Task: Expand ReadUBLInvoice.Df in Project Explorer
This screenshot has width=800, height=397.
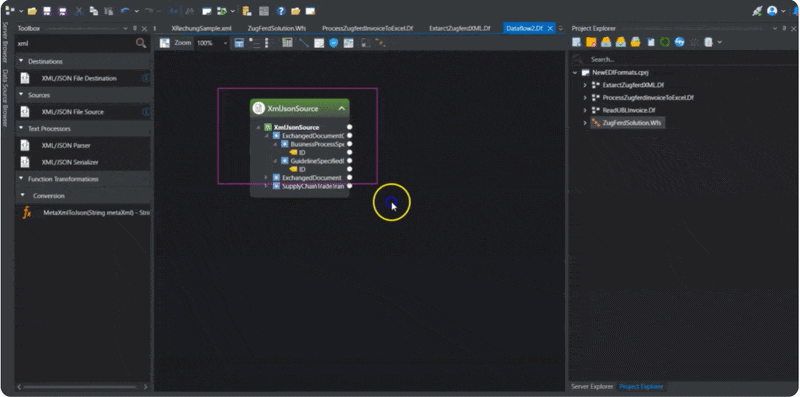Action: tap(585, 110)
